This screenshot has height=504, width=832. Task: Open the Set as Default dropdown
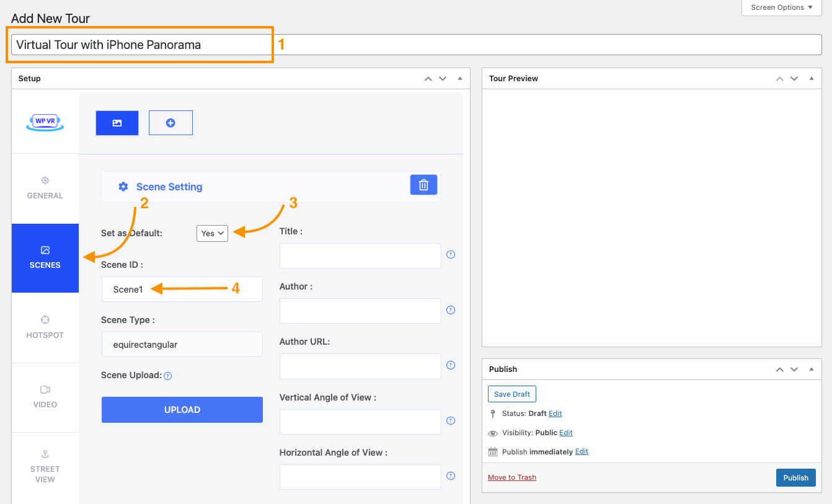tap(212, 233)
